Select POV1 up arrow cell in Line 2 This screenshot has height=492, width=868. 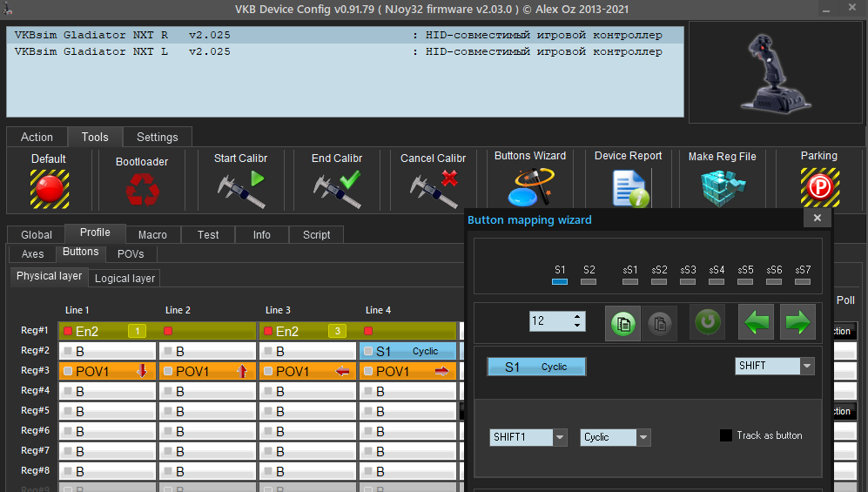[207, 371]
